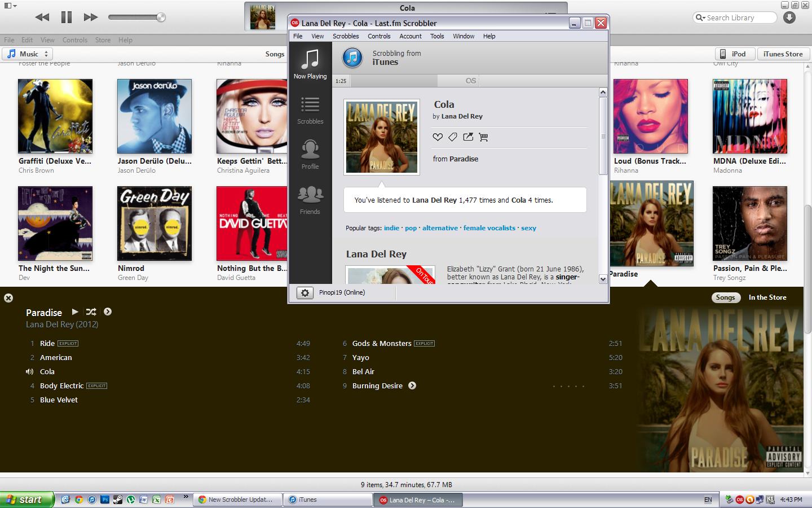The width and height of the screenshot is (812, 508).
Task: Love the track with the heart icon
Action: 438,137
